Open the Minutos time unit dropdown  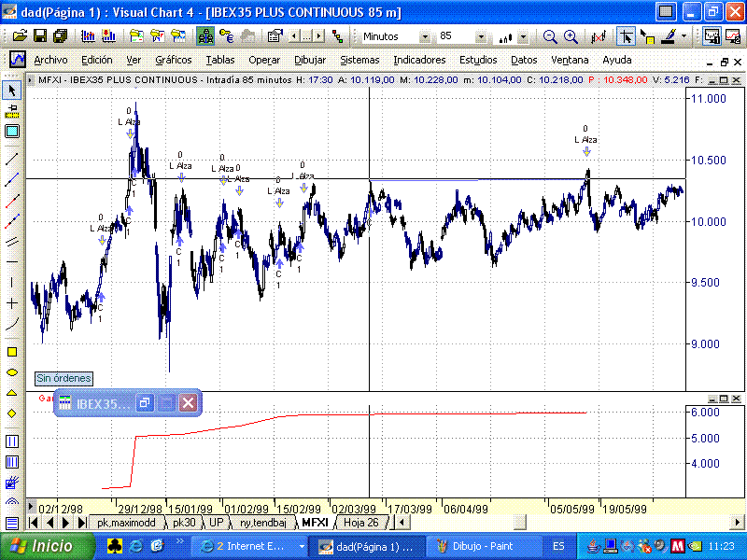click(x=425, y=36)
